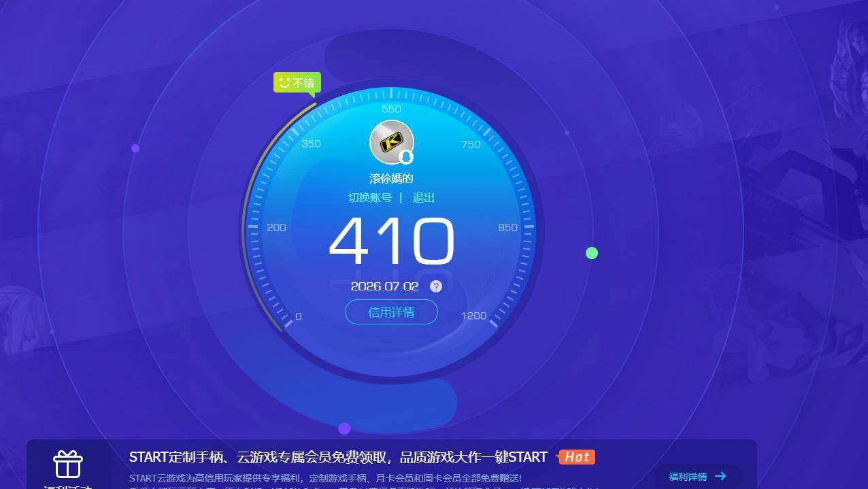Click the gauge label 350
The image size is (868, 489).
(x=311, y=144)
